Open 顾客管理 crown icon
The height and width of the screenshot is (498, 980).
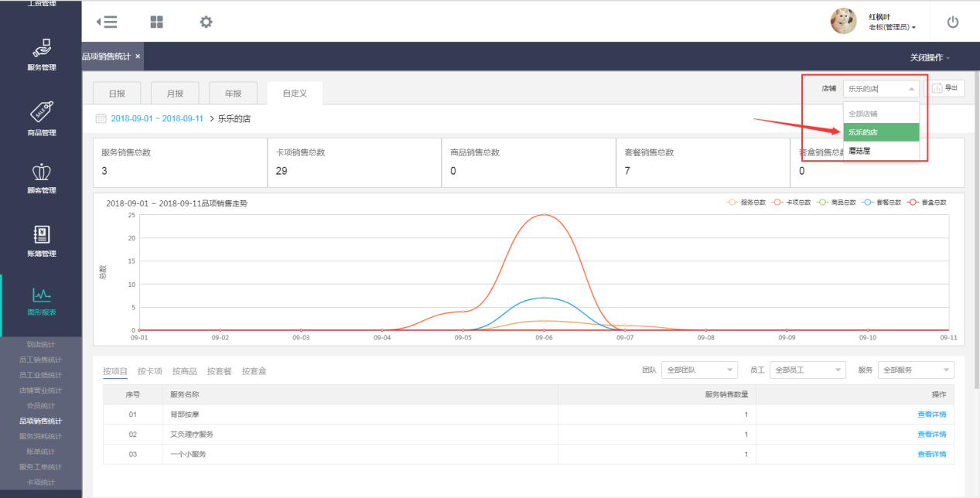[42, 177]
